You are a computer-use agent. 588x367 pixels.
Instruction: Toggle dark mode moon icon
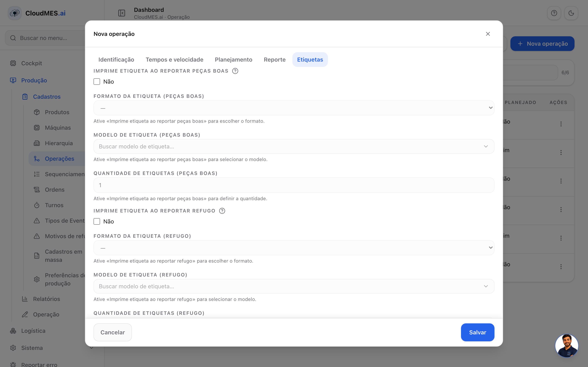click(571, 13)
